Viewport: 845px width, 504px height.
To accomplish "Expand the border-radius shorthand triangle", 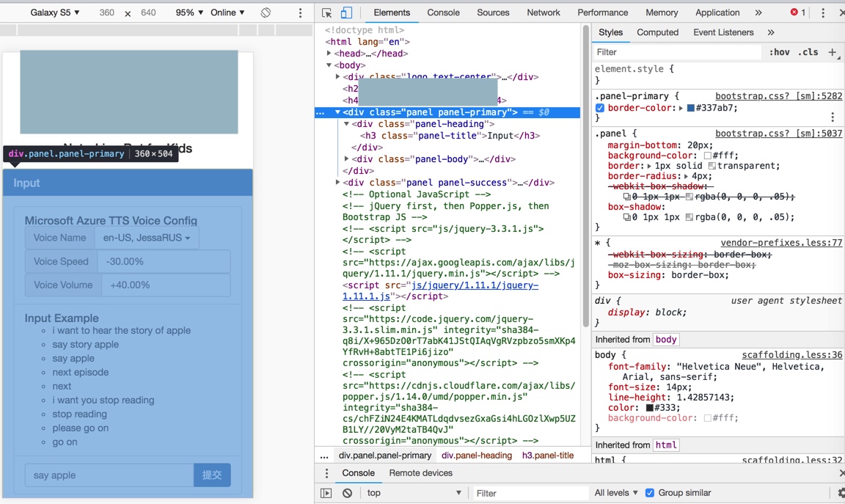I will tap(686, 176).
